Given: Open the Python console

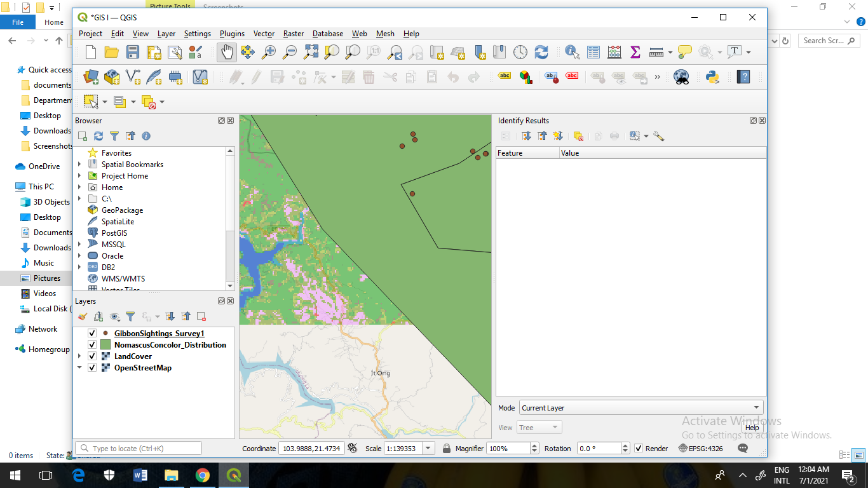Looking at the screenshot, I should point(712,77).
